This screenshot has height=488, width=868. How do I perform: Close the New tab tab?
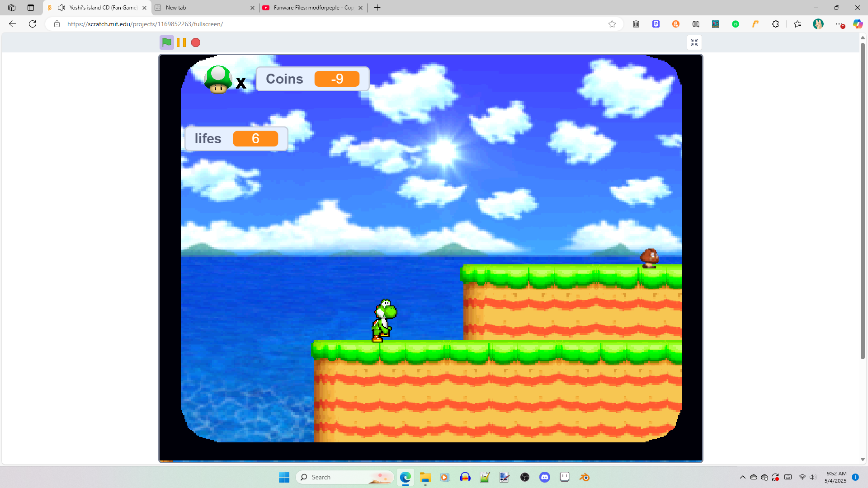252,8
